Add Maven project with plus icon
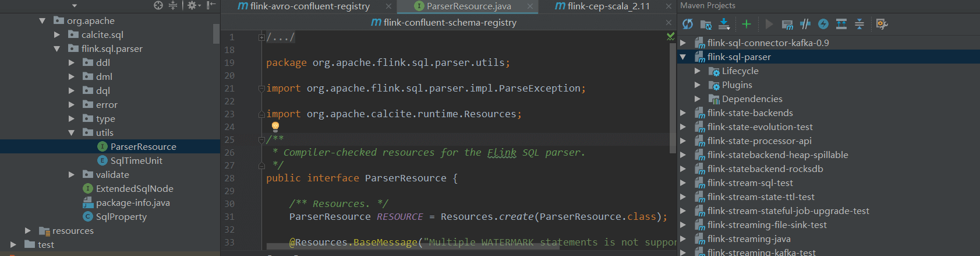980x256 pixels. (747, 24)
